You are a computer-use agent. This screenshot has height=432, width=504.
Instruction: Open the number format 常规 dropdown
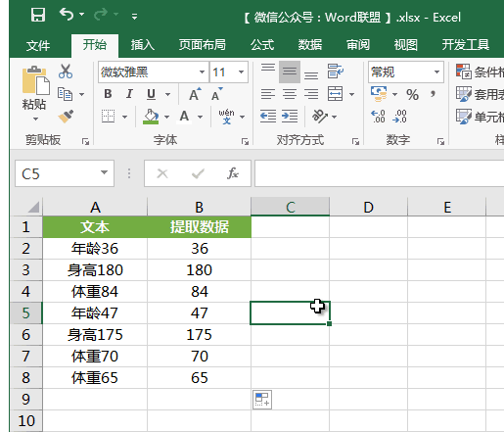click(x=436, y=72)
